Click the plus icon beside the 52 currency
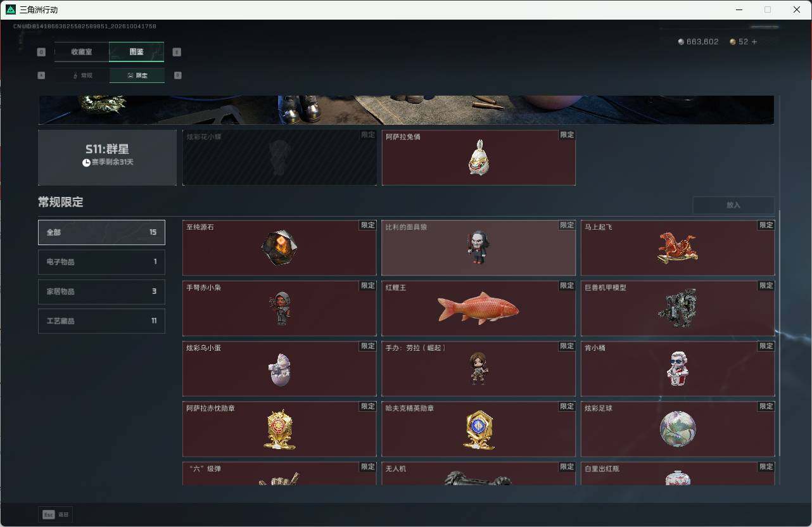 point(754,42)
